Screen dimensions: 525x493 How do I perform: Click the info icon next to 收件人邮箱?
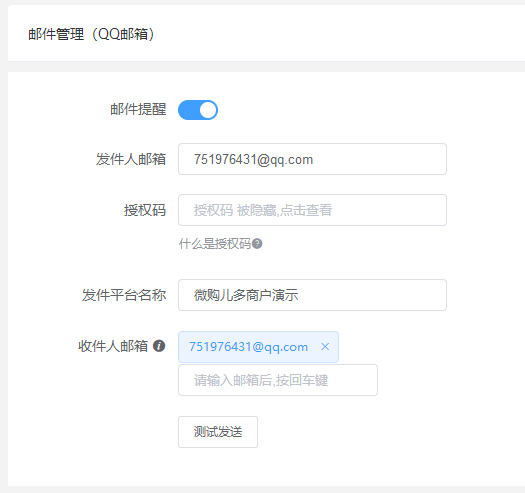(159, 346)
